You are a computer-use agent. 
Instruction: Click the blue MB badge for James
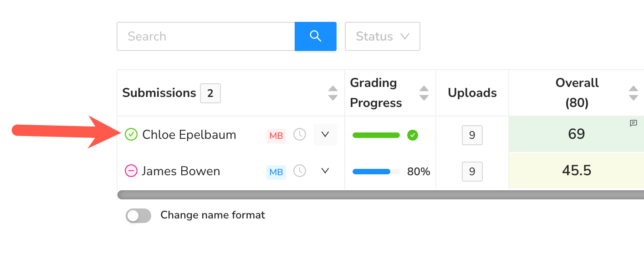(276, 172)
